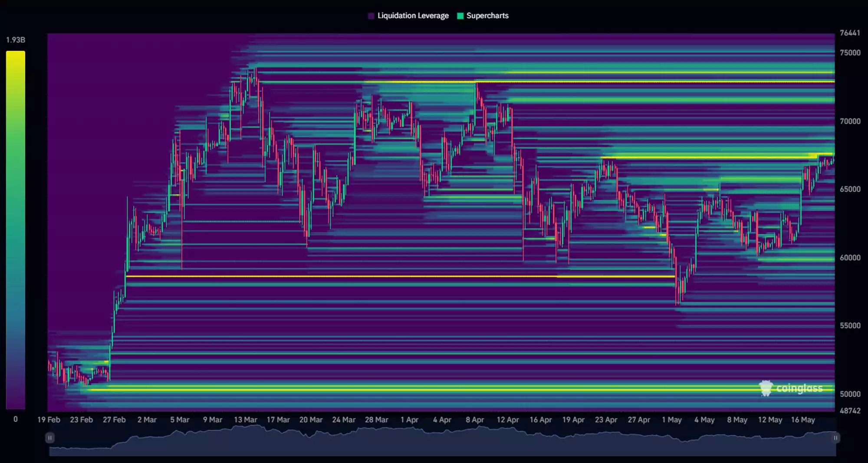Select the 13 Mar date label
Viewport: 868px width, 463px height.
[245, 420]
